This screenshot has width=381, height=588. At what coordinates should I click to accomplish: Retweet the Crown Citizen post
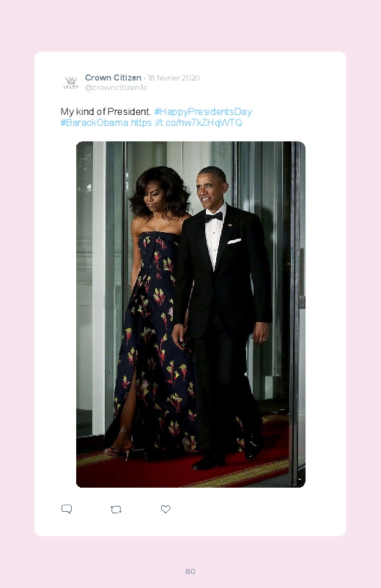[x=116, y=509]
